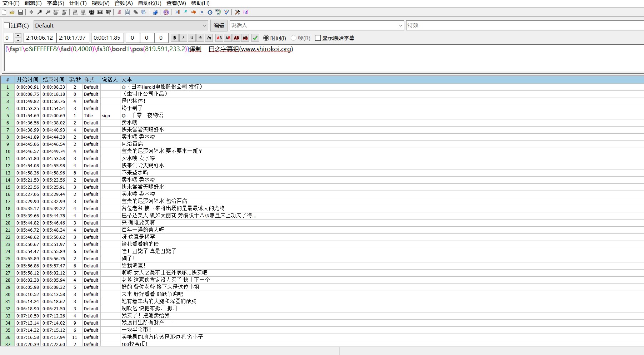Open a subtitle file with folder icon
Viewport: 644px width, 355px height.
tap(12, 12)
